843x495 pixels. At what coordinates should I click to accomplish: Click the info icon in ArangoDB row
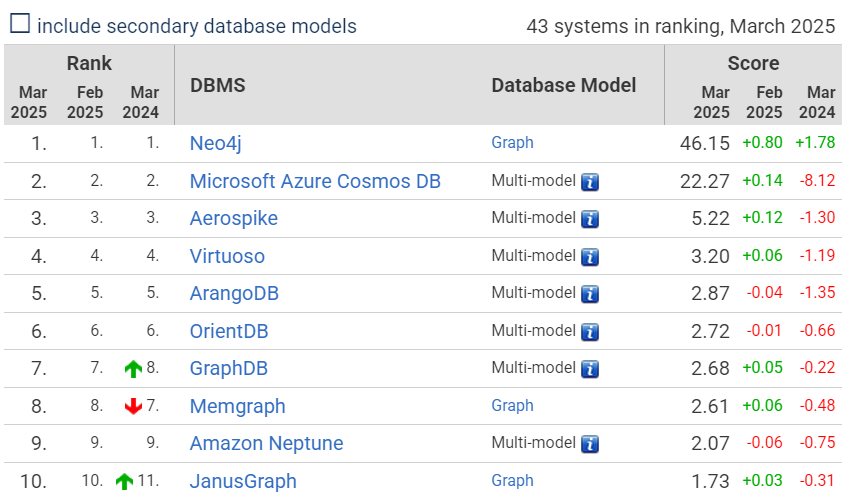pyautogui.click(x=590, y=294)
